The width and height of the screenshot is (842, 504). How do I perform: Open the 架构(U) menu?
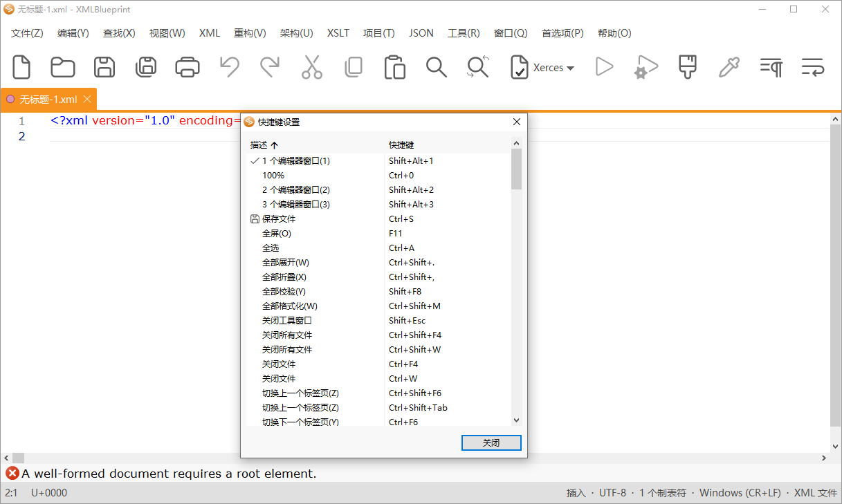(297, 33)
